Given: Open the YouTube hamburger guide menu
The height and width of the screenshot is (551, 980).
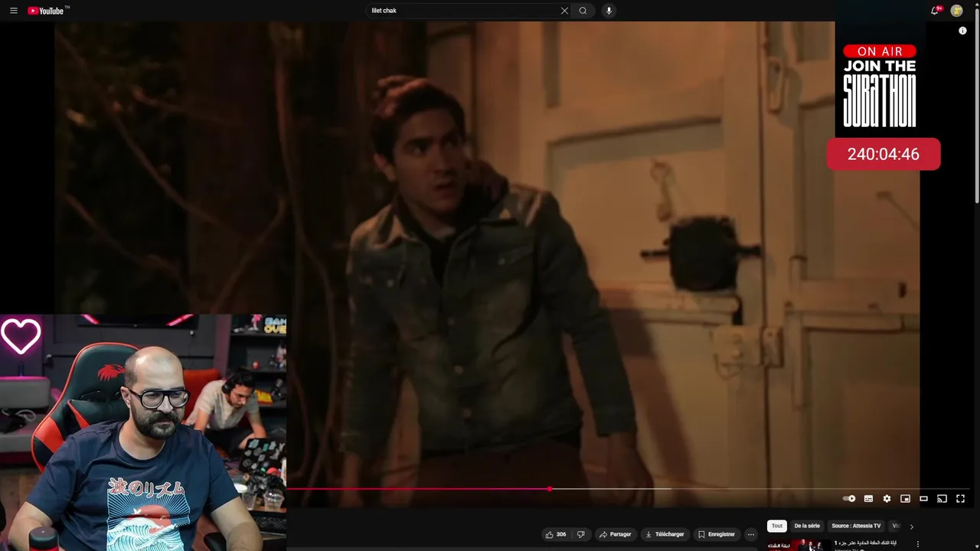Looking at the screenshot, I should coord(13,11).
